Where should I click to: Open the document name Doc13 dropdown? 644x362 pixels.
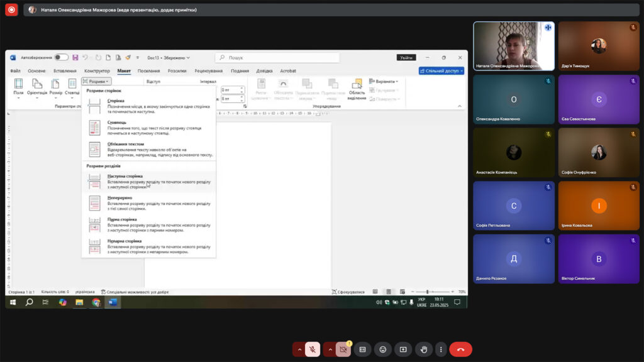tap(169, 58)
